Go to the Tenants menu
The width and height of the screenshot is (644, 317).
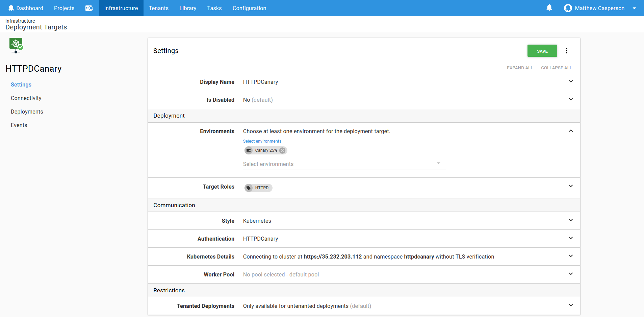pos(158,8)
